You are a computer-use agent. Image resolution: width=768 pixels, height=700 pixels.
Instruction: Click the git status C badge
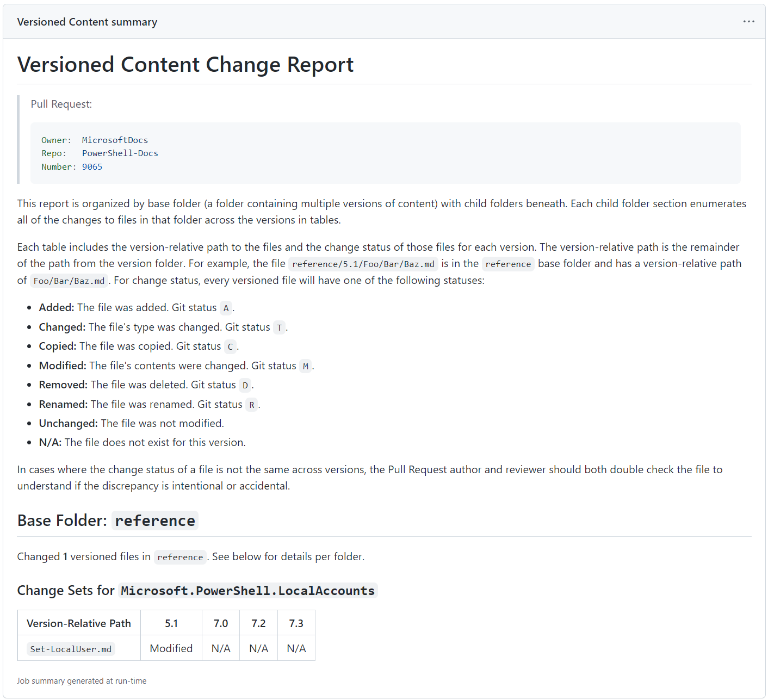pyautogui.click(x=230, y=346)
